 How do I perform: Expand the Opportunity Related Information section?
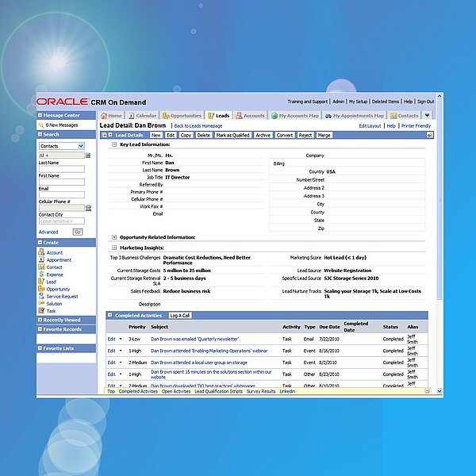pyautogui.click(x=114, y=237)
